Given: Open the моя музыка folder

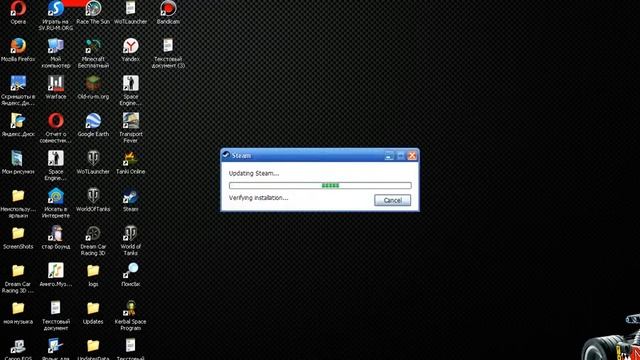Looking at the screenshot, I should coord(18,309).
